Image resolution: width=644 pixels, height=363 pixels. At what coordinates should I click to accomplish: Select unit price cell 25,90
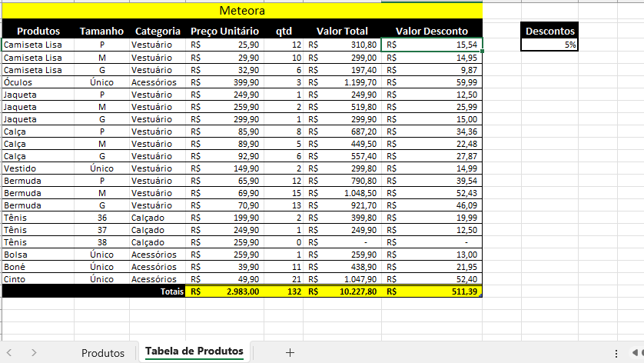[x=224, y=45]
